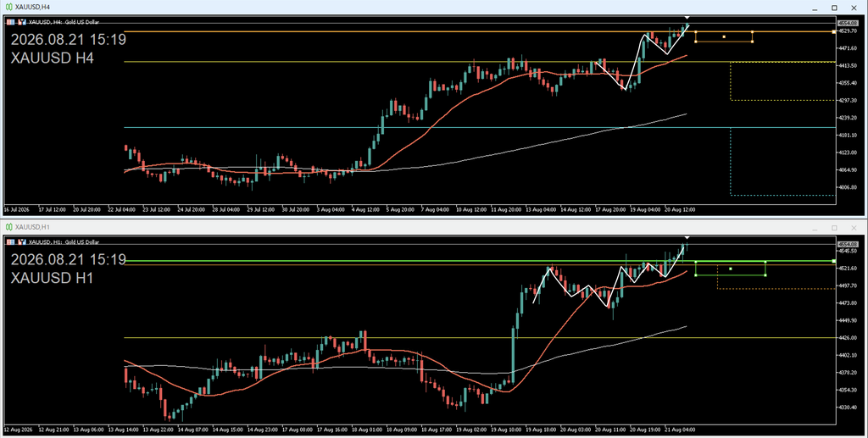Close the XAUUSD,H1 chart window
Viewport: 868px width, 438px height.
(854, 228)
